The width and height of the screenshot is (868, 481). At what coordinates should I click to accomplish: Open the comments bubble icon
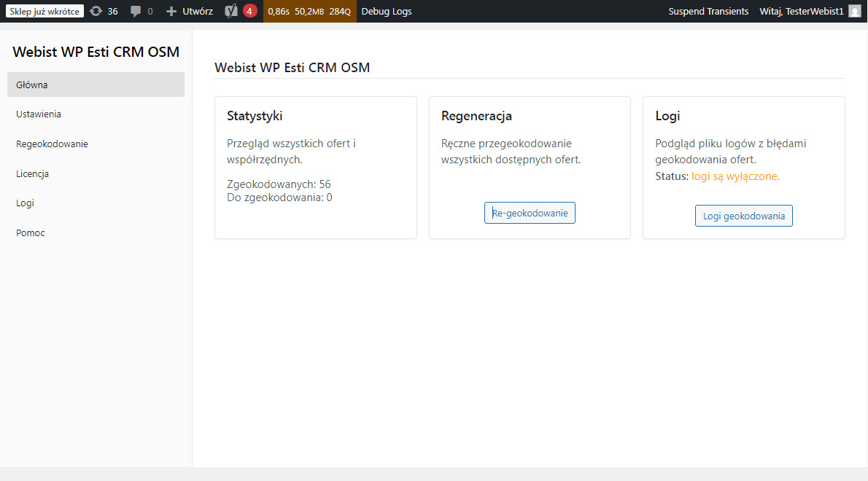tap(136, 12)
